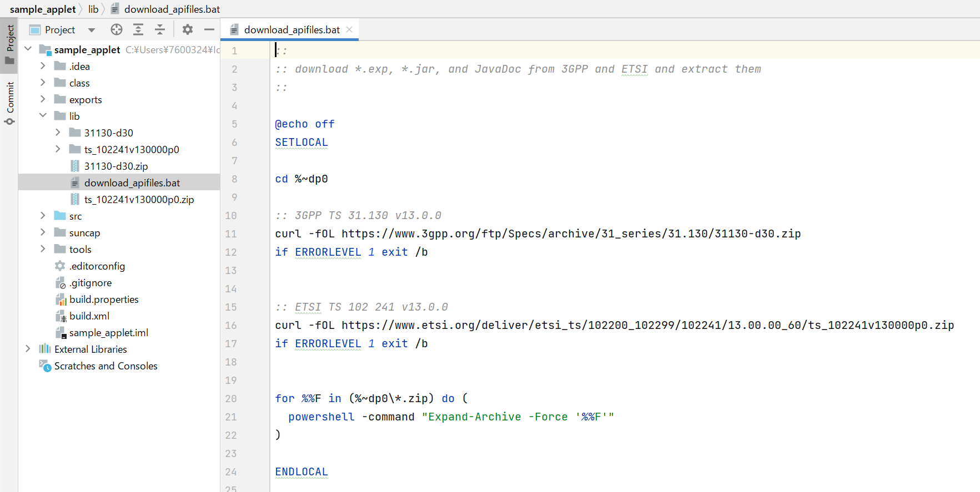
Task: Expand the ts_102241v130000p0 folder
Action: click(58, 149)
